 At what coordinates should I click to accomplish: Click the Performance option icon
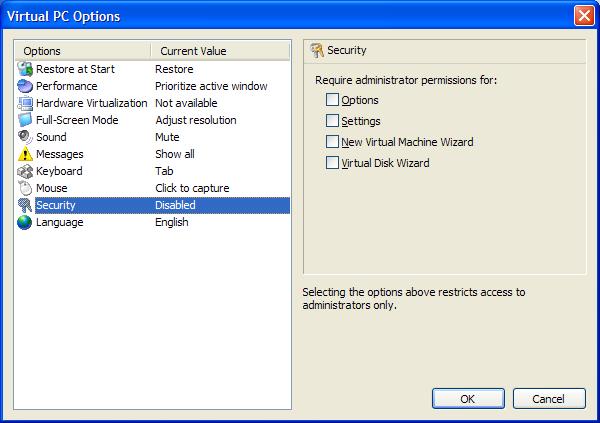(x=25, y=86)
